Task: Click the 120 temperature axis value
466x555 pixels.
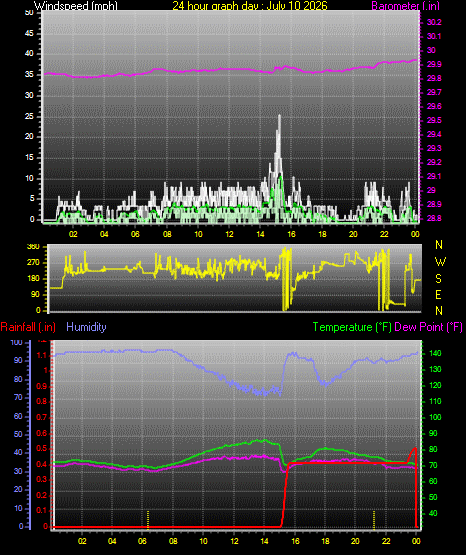Action: [435, 385]
